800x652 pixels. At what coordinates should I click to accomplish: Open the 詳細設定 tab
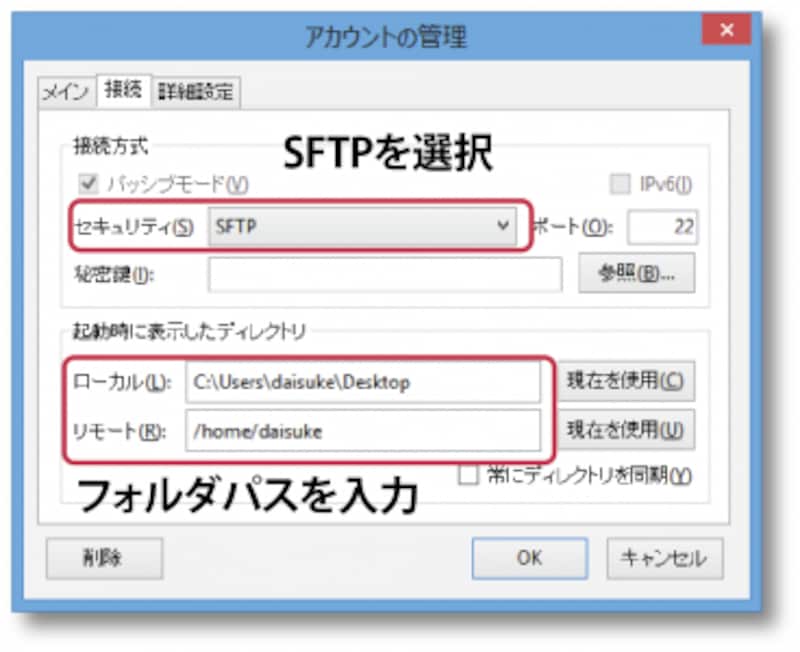(x=196, y=92)
